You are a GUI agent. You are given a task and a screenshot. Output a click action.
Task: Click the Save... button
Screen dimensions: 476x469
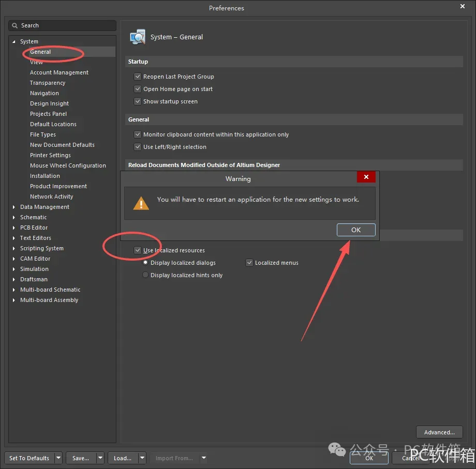pos(81,458)
